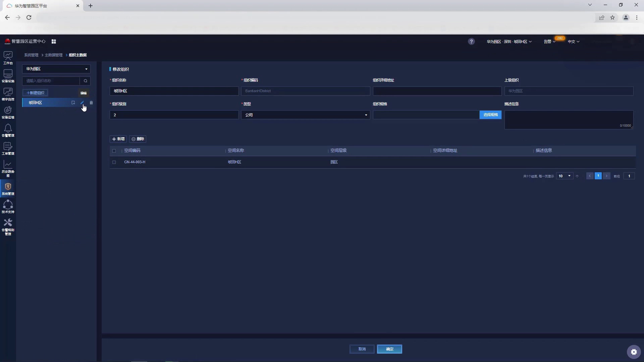Click the 空间名称 column header
Viewport: 644px width, 362px height.
(236, 150)
